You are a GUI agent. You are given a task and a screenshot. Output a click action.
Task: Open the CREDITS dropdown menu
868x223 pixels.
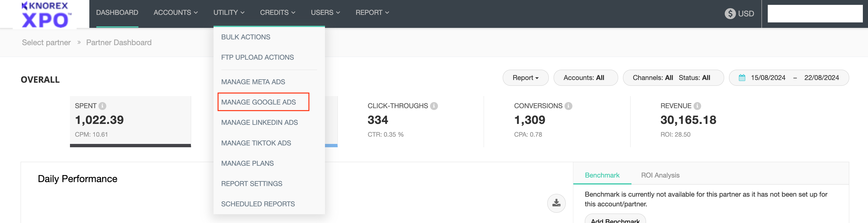click(277, 12)
